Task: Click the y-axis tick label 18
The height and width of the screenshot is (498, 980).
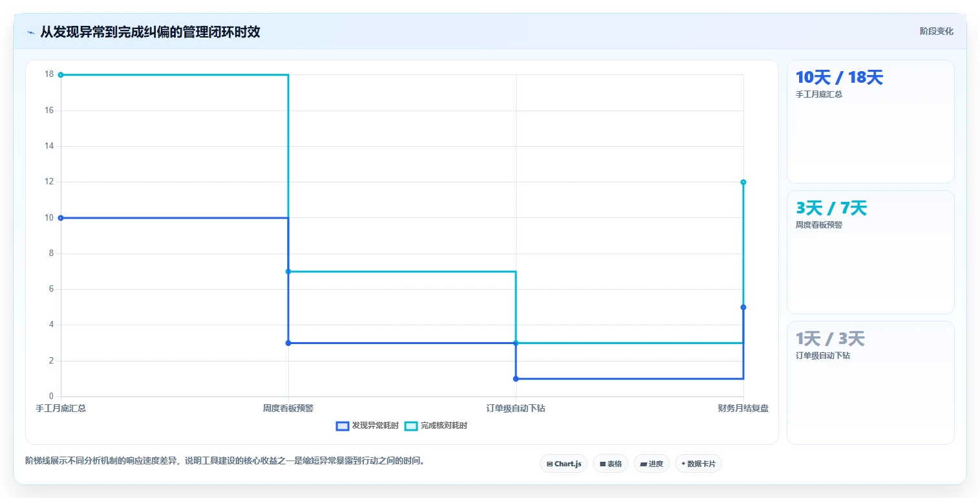Action: point(49,74)
